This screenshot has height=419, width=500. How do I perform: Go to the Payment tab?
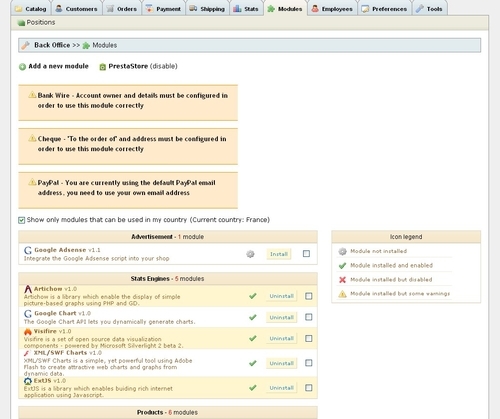(x=164, y=9)
